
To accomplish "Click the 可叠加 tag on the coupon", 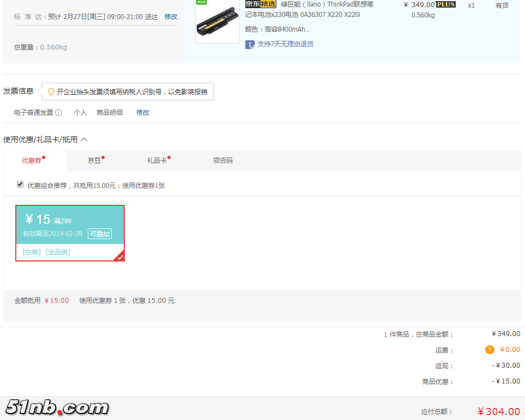I will point(100,234).
